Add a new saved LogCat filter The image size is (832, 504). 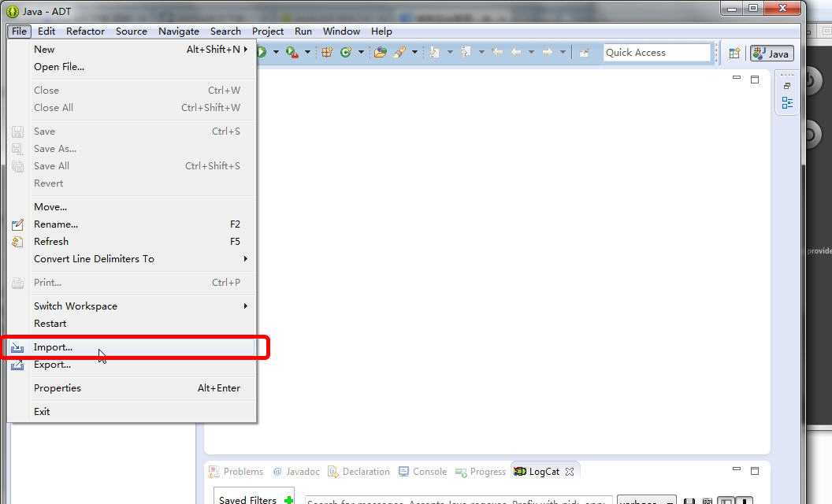coord(288,500)
